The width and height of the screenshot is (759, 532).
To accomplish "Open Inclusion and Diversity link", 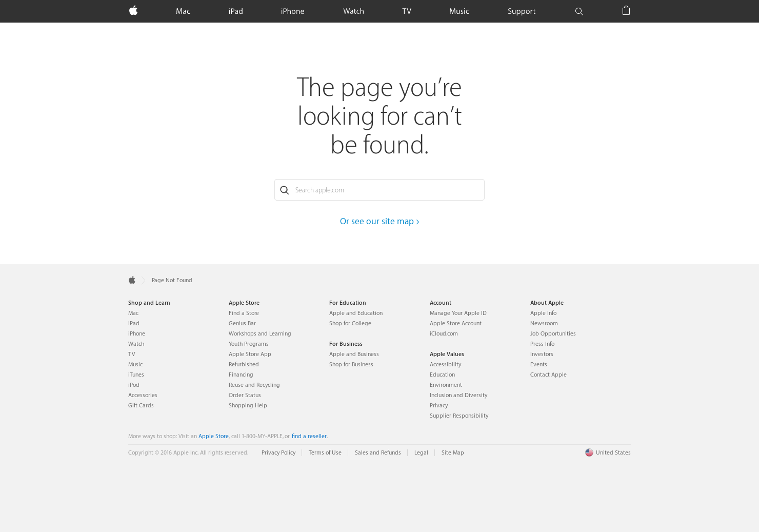I will tap(458, 395).
